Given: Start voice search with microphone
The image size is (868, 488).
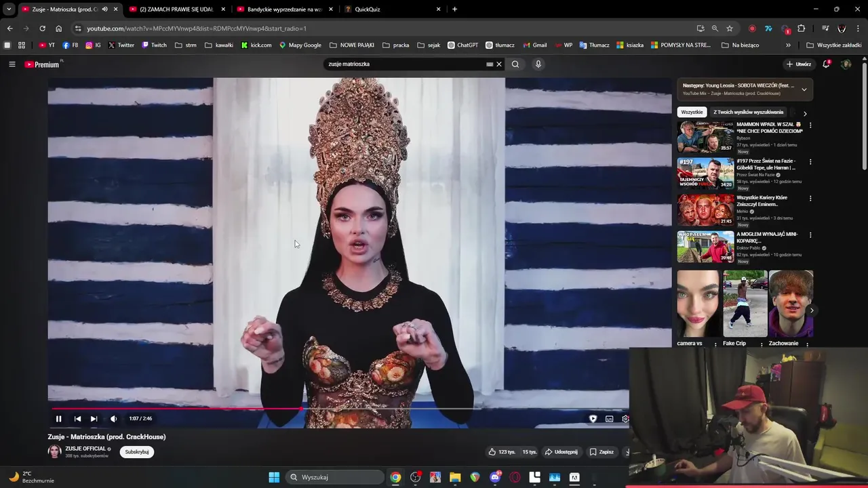Looking at the screenshot, I should [538, 64].
